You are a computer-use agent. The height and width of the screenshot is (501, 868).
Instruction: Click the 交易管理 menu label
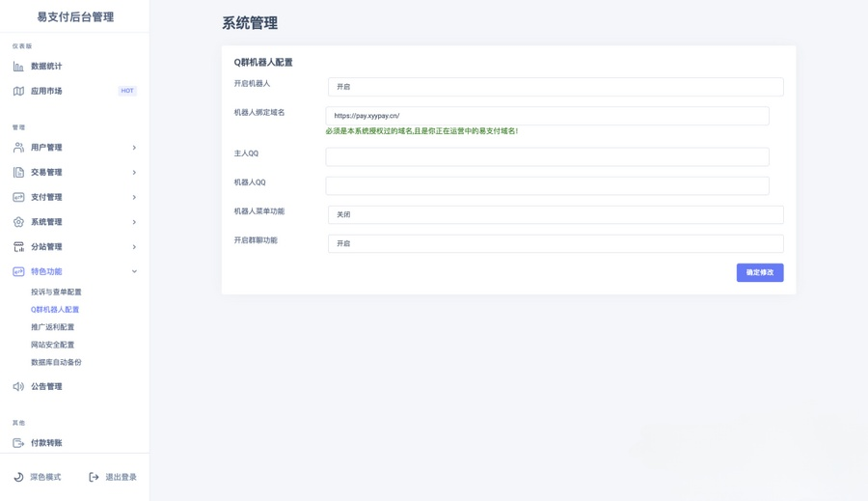46,173
